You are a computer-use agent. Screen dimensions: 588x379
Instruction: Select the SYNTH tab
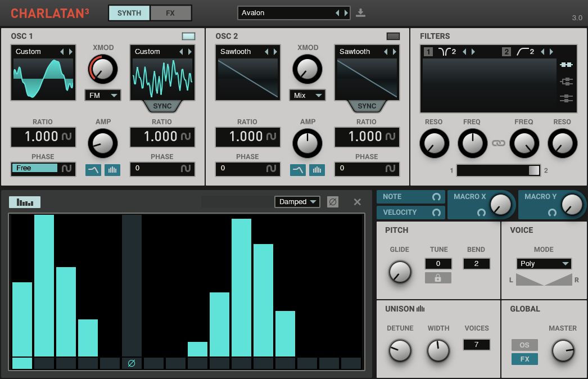(x=129, y=13)
